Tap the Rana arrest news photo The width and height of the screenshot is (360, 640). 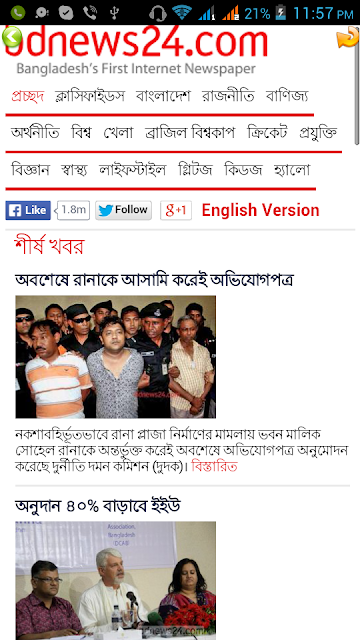tap(116, 357)
